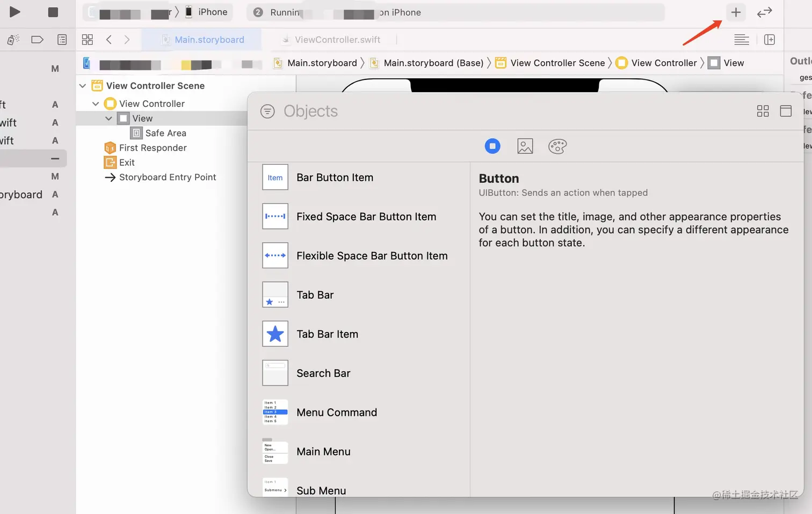Select Flexible Space Bar Button Item
Viewport: 812px width, 514px height.
(x=359, y=256)
